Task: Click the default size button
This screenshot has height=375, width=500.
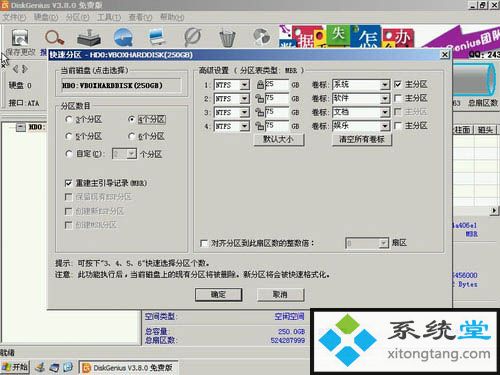Action: tap(279, 139)
